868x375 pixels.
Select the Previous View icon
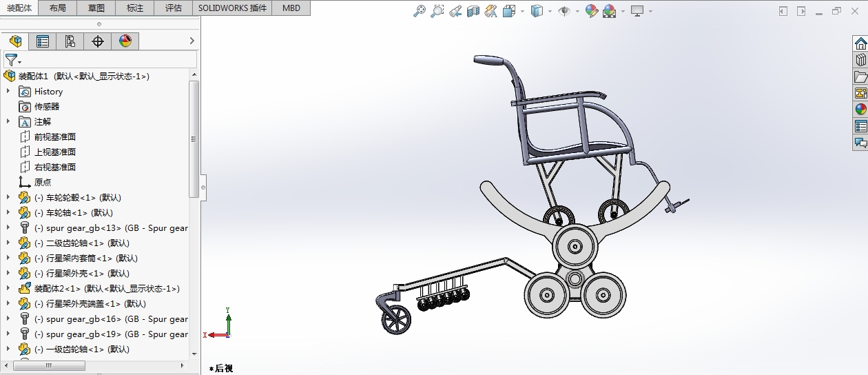455,11
